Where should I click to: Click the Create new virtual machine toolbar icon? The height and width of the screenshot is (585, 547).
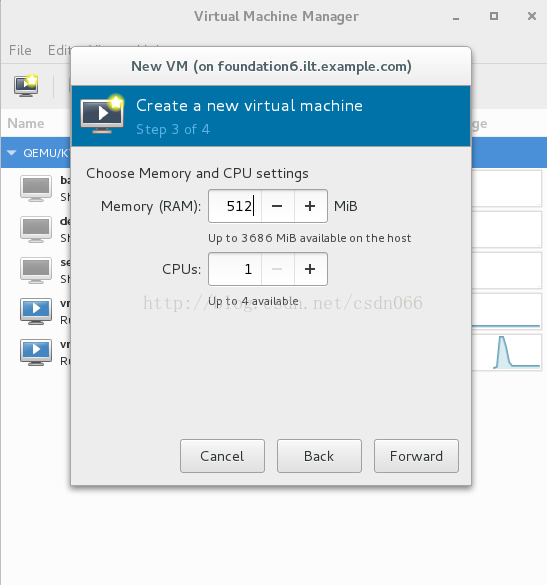(26, 86)
